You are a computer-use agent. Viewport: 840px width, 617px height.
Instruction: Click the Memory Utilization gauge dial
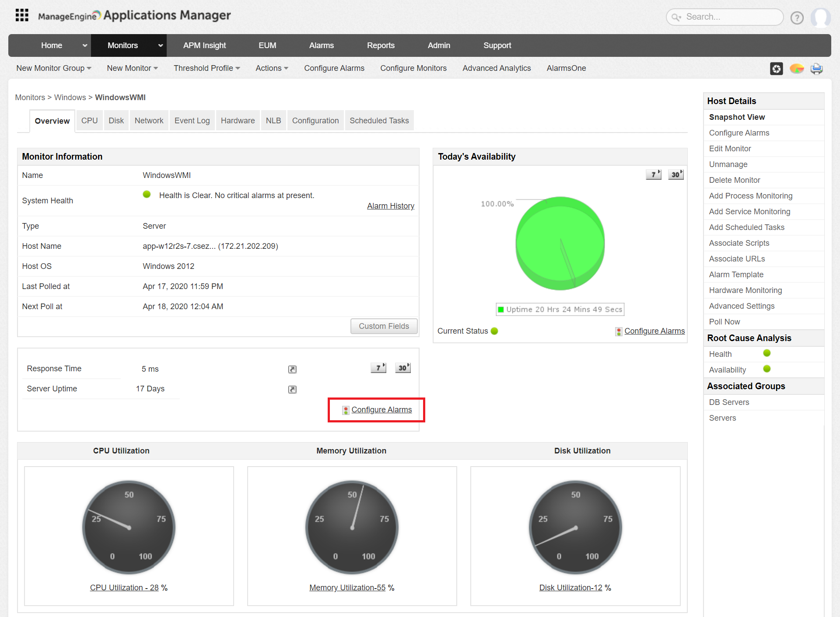click(352, 527)
